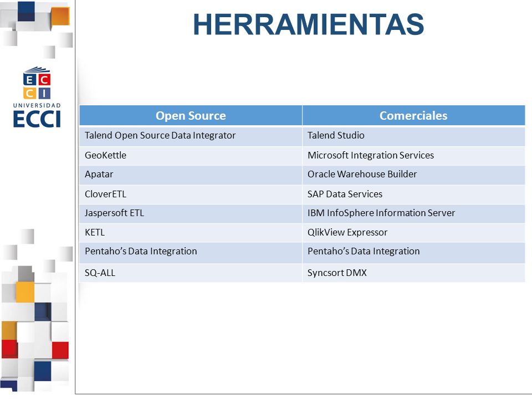This screenshot has height=399, width=532.
Task: Click the HERRAMIENTAS slide title
Action: tap(309, 24)
